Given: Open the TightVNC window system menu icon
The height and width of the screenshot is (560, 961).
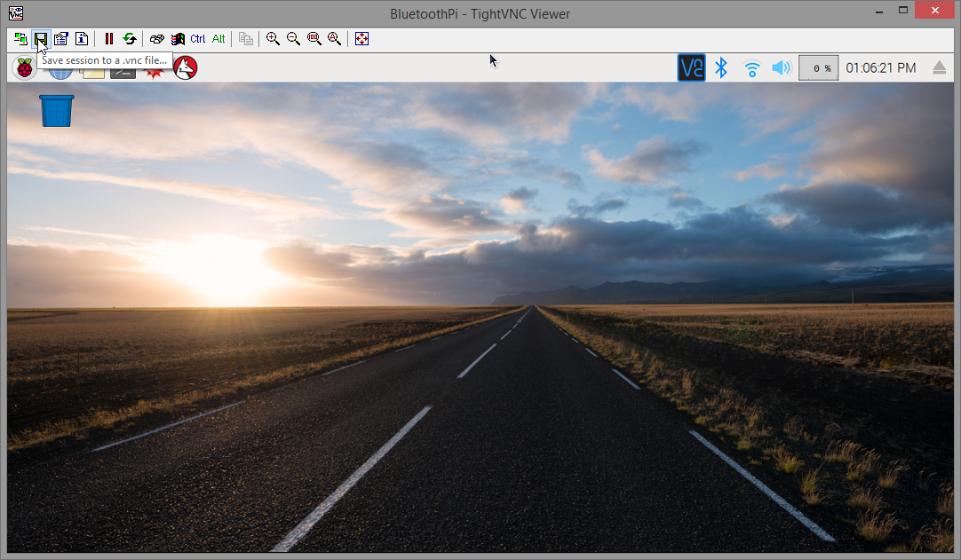Looking at the screenshot, I should (16, 12).
